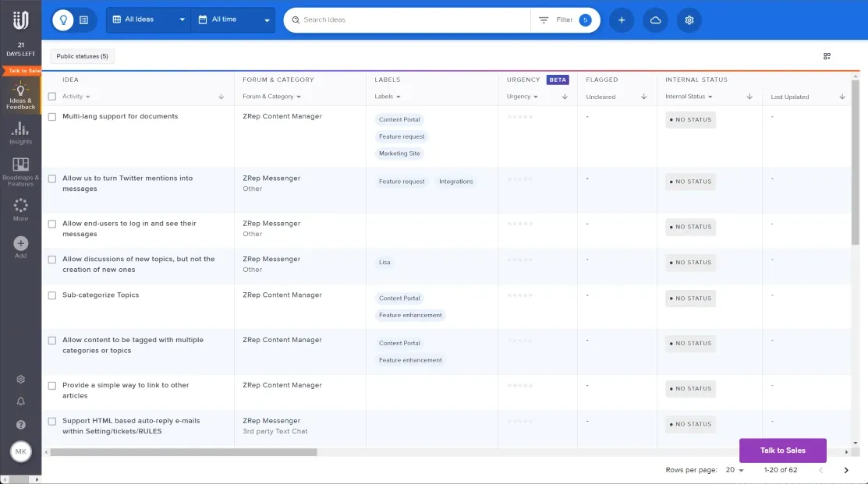Go to next page arrow
Image resolution: width=868 pixels, height=484 pixels.
point(846,470)
